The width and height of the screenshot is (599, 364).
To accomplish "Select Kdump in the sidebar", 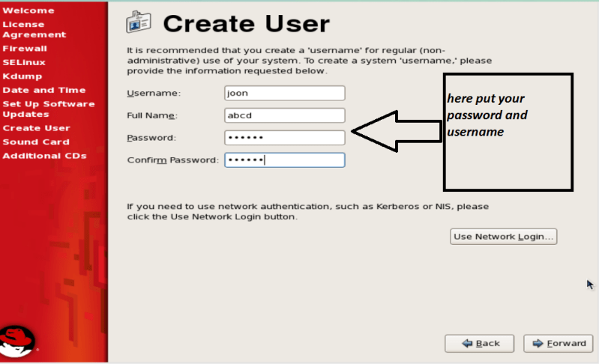I will point(22,76).
